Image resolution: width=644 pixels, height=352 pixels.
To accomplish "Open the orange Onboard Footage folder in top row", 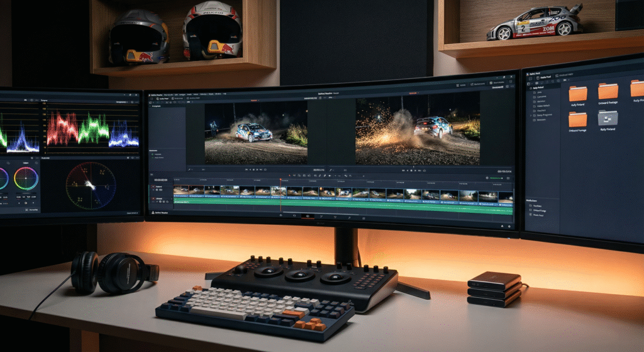I will pyautogui.click(x=608, y=93).
